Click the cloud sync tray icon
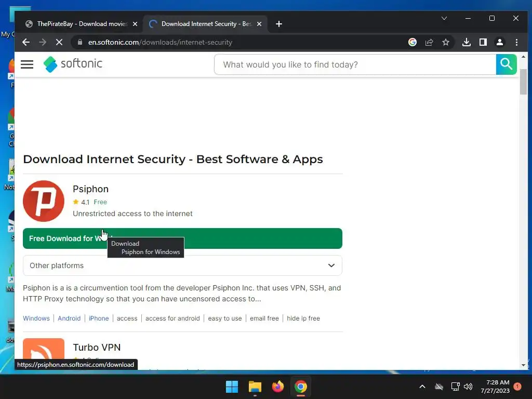532x399 pixels. coord(439,387)
